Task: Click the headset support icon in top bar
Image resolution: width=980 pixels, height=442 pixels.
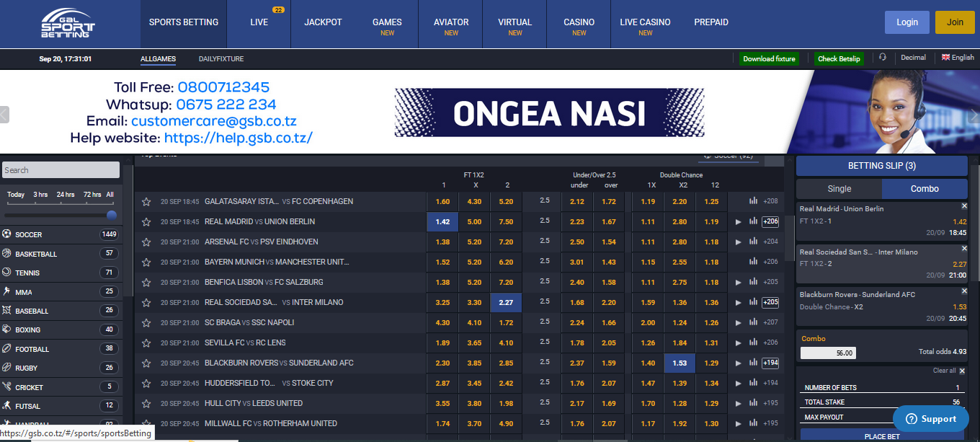Action: [x=883, y=58]
